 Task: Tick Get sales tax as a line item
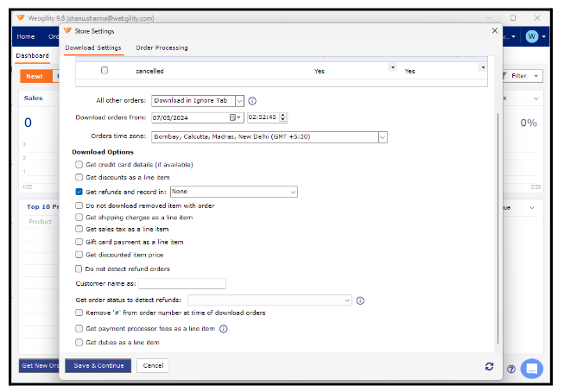click(79, 230)
